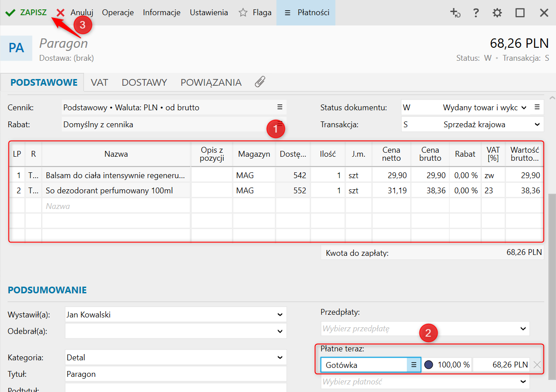
Task: Open the Status dokumentu hamburger menu
Action: pyautogui.click(x=537, y=108)
